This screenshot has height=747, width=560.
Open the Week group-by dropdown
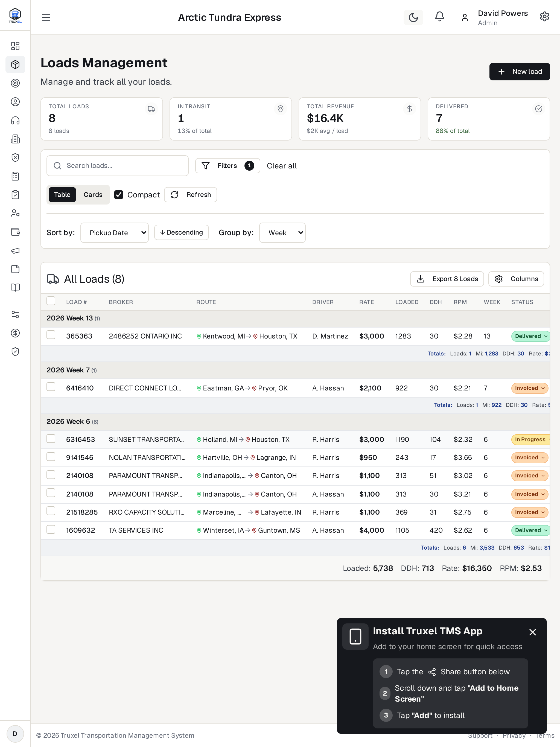tap(282, 233)
